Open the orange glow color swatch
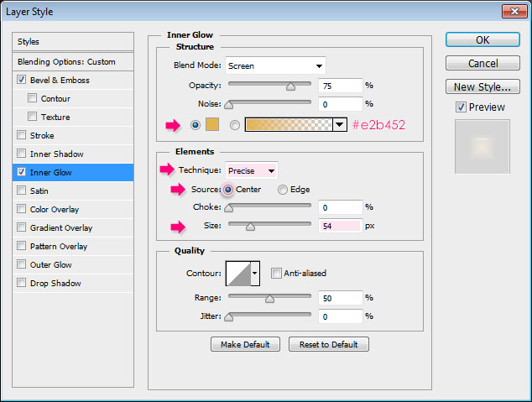Screen dimensions: 532x402 [x=212, y=124]
